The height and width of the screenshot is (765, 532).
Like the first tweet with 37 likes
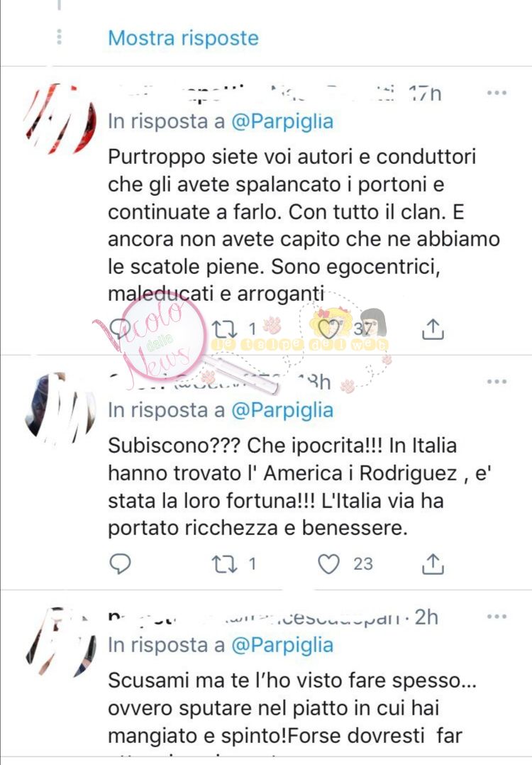click(x=328, y=329)
